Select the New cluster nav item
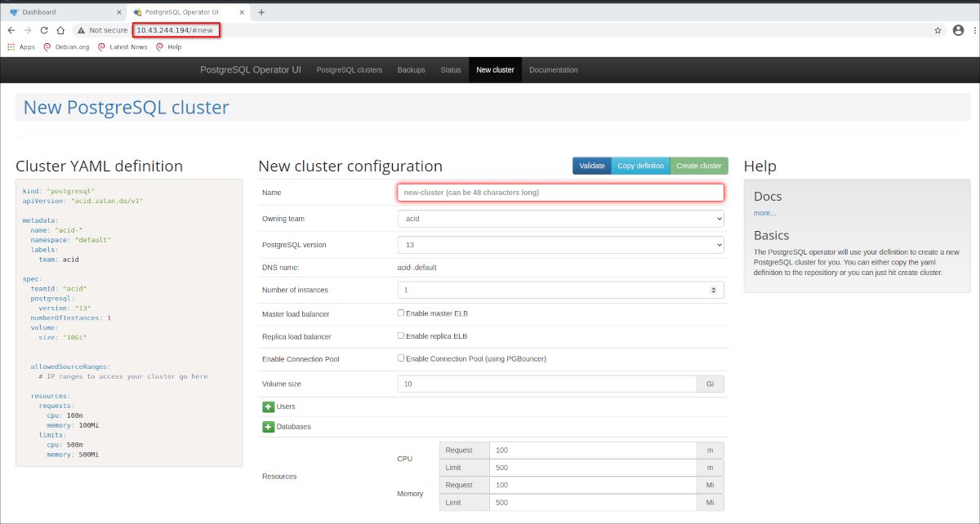The width and height of the screenshot is (980, 524). pyautogui.click(x=495, y=70)
